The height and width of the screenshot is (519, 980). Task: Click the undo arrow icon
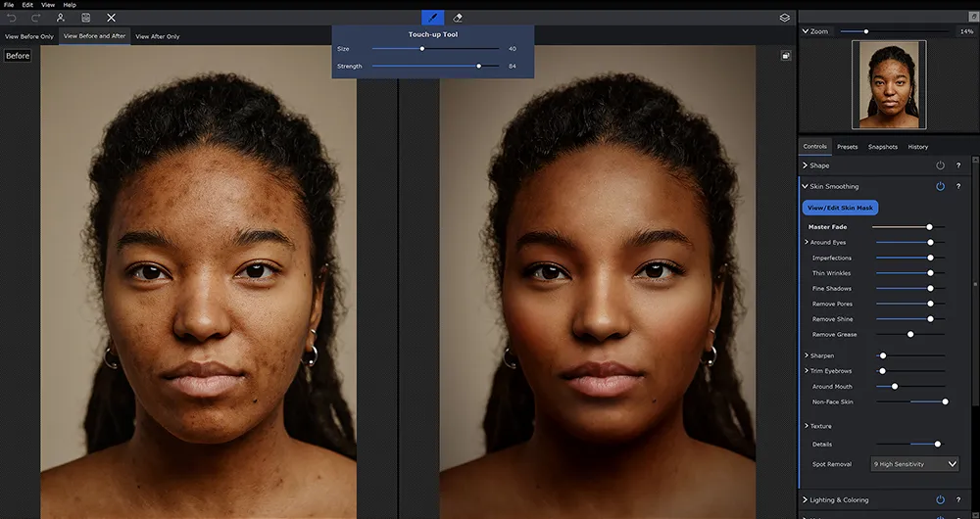(12, 18)
